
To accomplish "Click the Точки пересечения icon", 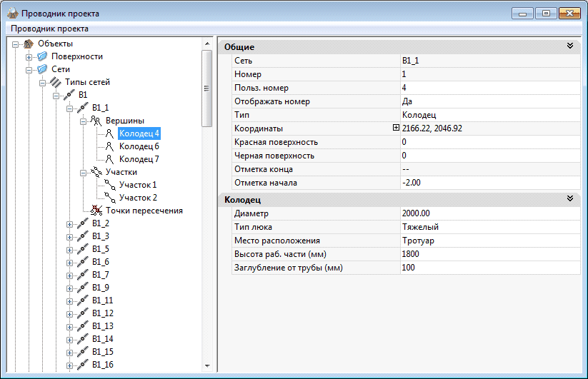I will pyautogui.click(x=96, y=211).
